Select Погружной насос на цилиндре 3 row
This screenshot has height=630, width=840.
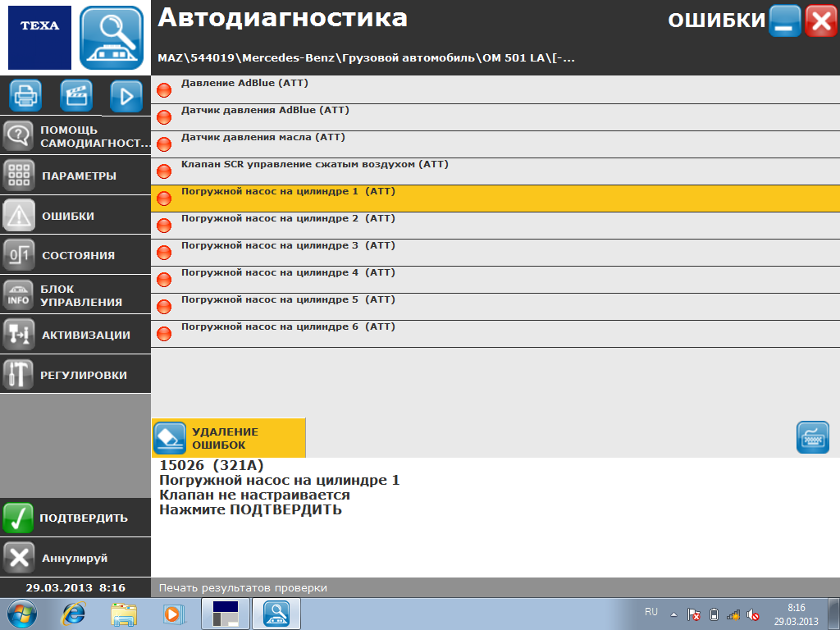coord(495,253)
